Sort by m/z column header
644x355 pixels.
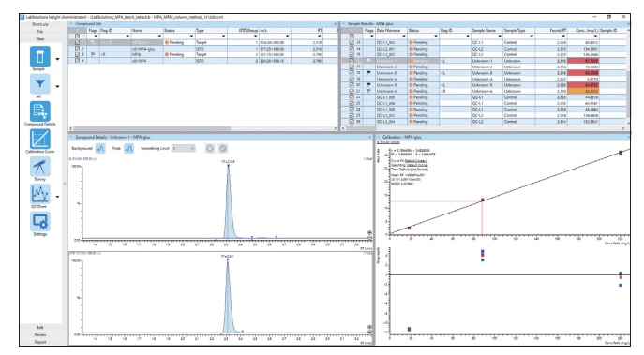(275, 30)
